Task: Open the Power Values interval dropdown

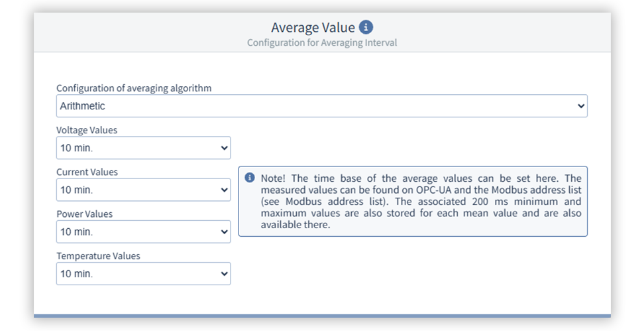Action: tap(143, 232)
